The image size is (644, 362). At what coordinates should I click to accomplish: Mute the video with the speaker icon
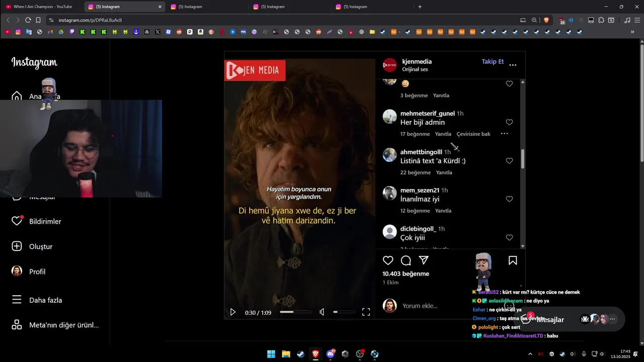pos(322,312)
